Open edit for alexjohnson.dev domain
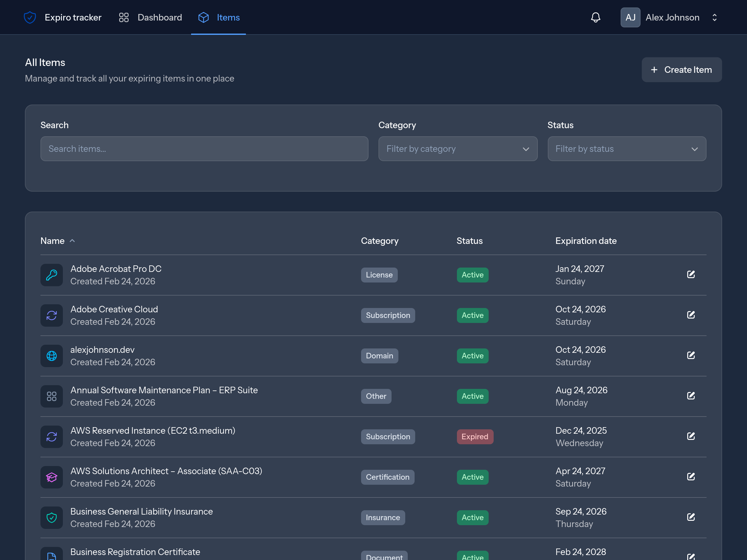This screenshot has height=560, width=747. click(x=691, y=355)
